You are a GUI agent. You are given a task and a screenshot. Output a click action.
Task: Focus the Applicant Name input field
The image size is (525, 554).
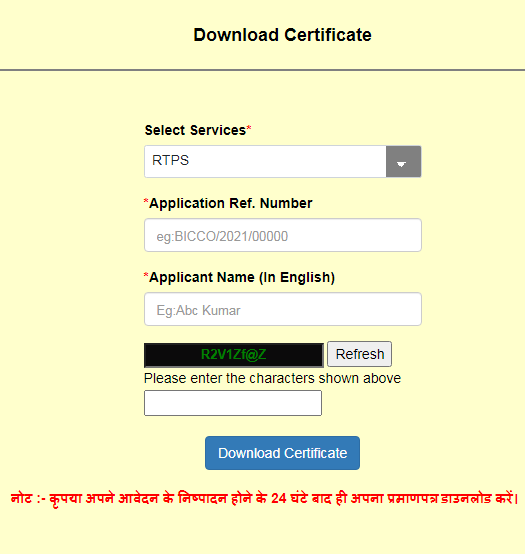click(283, 309)
